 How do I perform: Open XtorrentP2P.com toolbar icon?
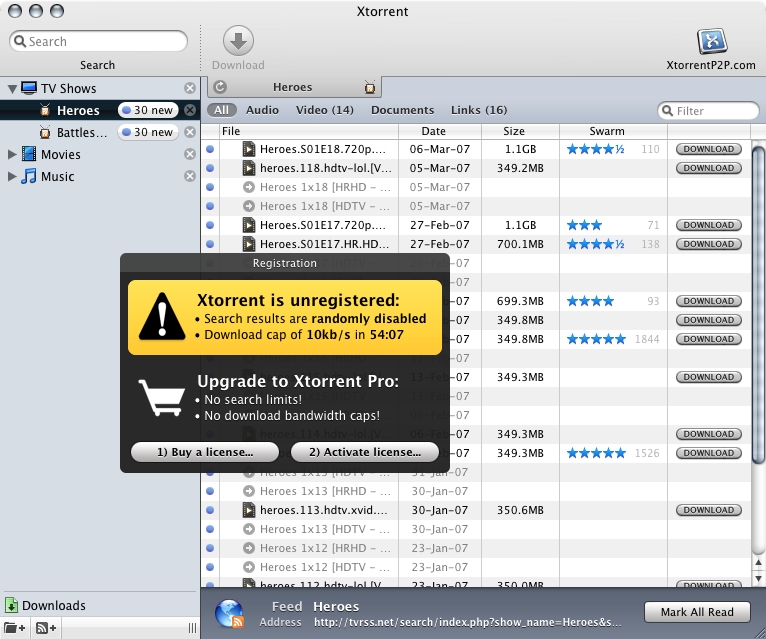[712, 42]
